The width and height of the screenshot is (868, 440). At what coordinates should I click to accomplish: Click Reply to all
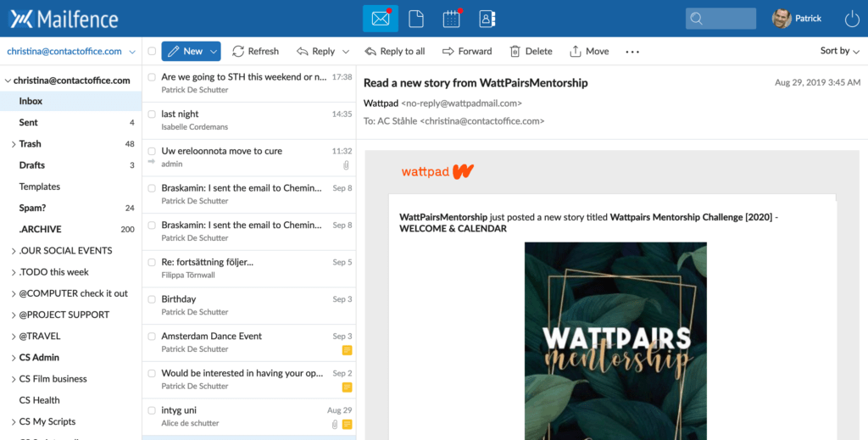click(394, 52)
